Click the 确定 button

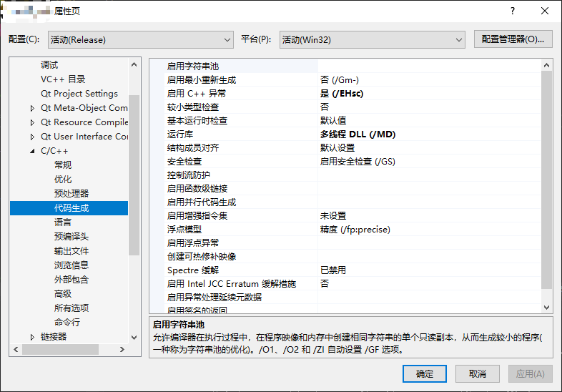(x=425, y=374)
